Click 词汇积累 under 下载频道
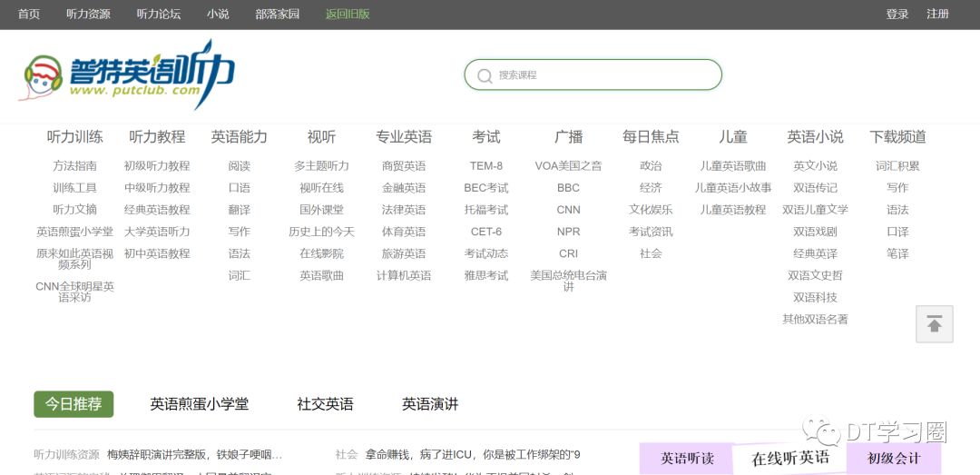Screen dimensions: 980x475 [x=897, y=166]
